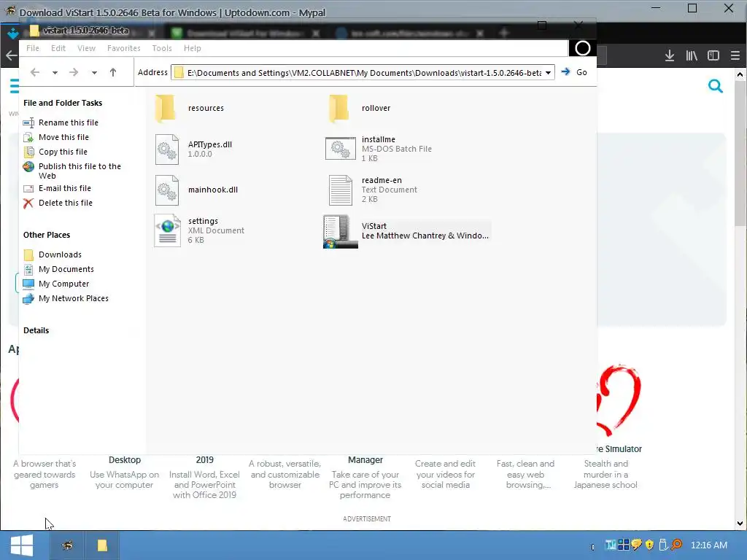Screen dimensions: 747x560
Task: Go to My Documents in Other Places
Action: point(66,270)
